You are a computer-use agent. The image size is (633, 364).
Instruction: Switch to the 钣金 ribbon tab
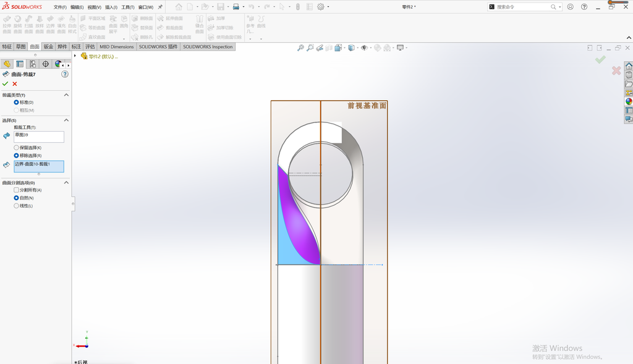pos(48,47)
